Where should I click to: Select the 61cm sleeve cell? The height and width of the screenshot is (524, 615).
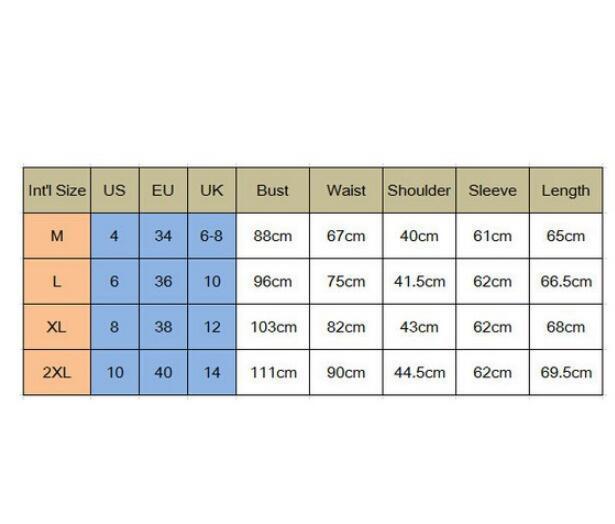pyautogui.click(x=492, y=236)
